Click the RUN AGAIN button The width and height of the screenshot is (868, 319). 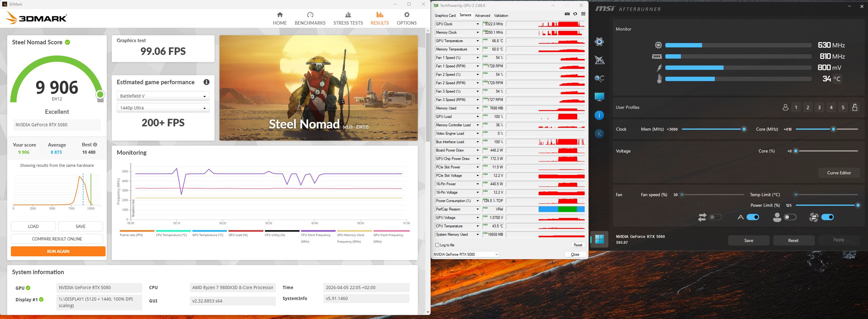click(x=58, y=251)
